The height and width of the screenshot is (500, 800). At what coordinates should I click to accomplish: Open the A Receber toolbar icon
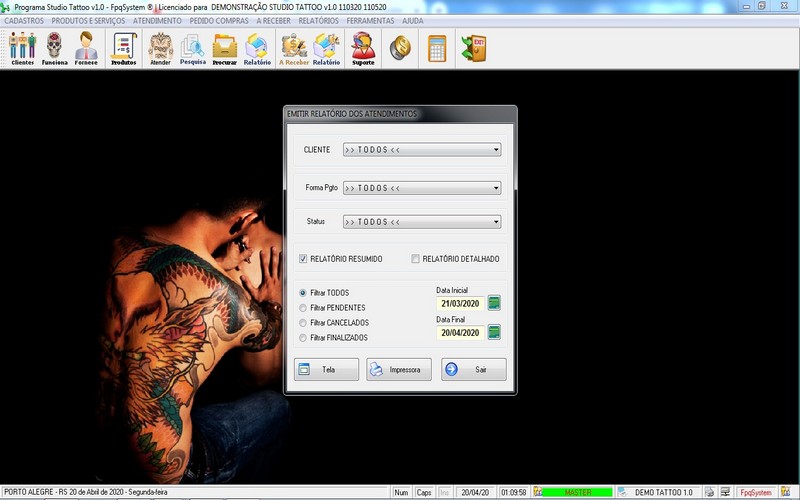click(294, 48)
